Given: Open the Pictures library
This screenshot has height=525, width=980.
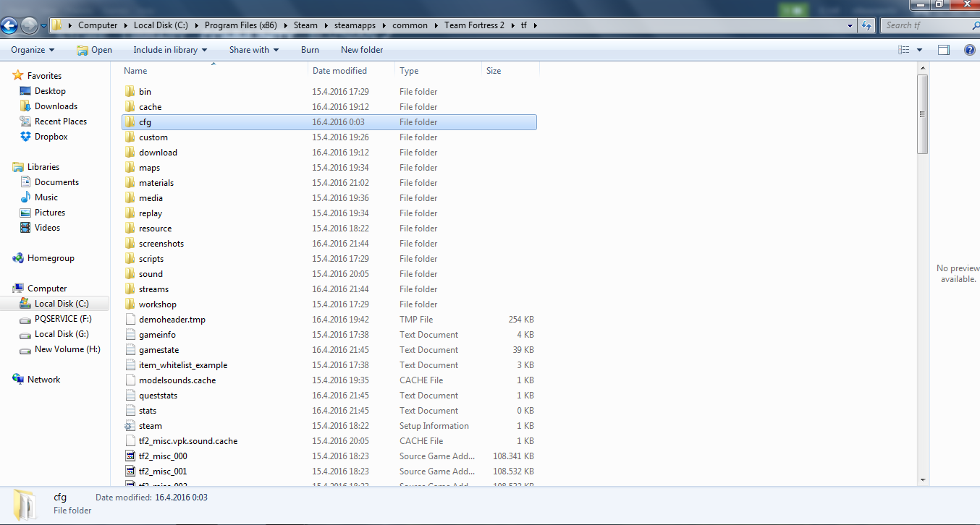Looking at the screenshot, I should tap(50, 213).
